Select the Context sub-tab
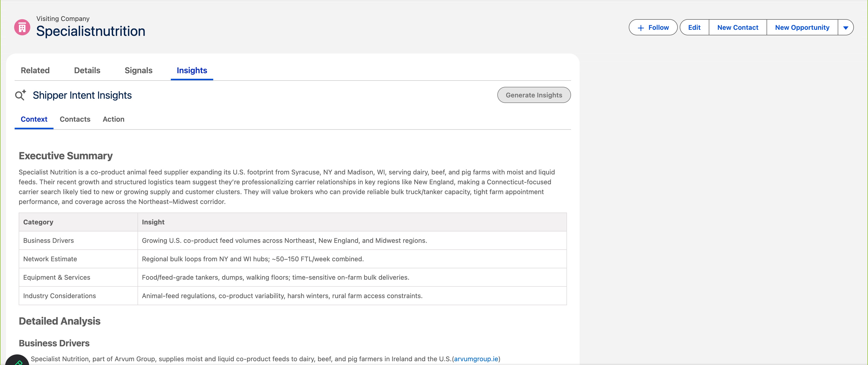 tap(34, 119)
